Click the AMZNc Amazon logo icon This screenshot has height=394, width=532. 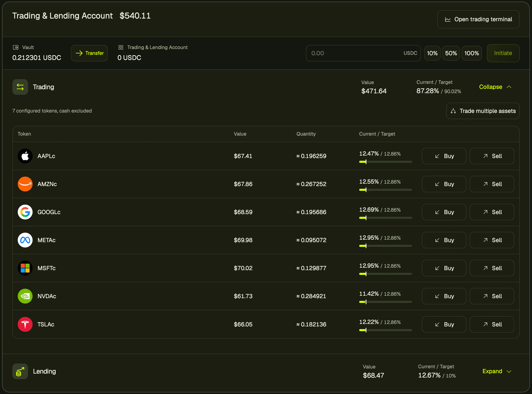[x=25, y=184]
